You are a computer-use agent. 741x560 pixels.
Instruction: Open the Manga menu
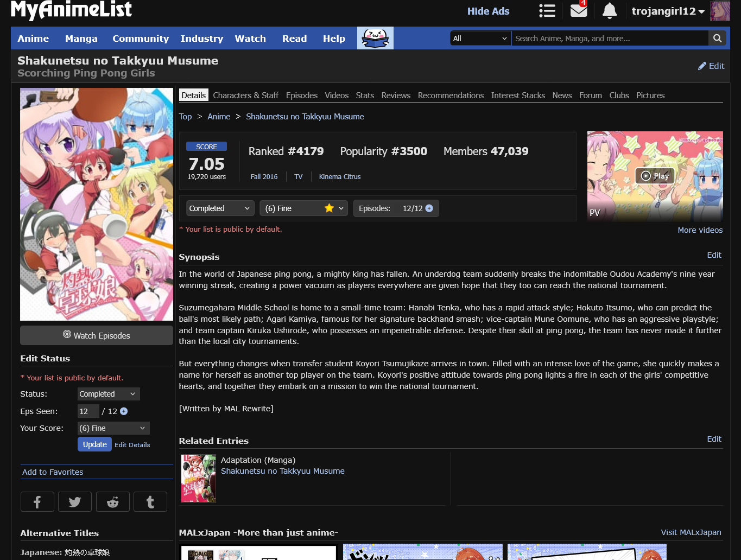coord(81,39)
